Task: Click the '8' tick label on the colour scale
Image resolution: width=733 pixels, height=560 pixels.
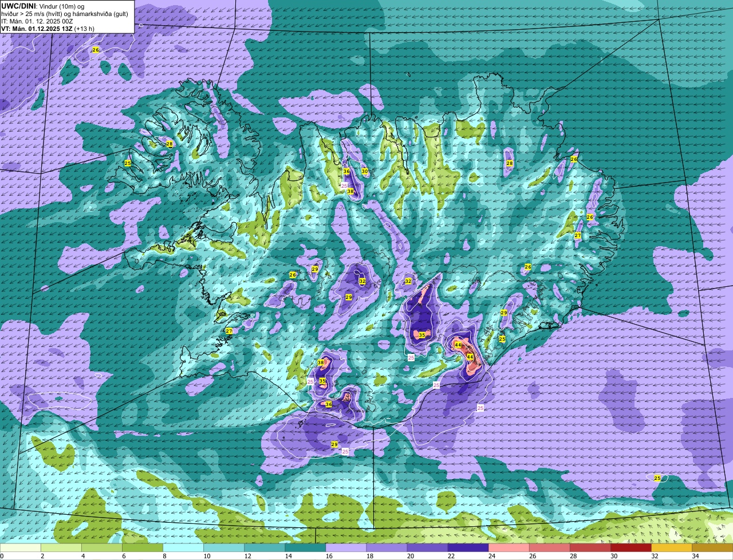Action: coord(164,556)
